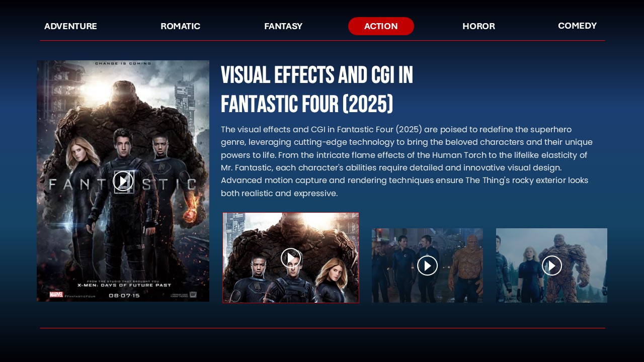The height and width of the screenshot is (362, 644).
Task: Switch to the ROMATIC genre tab
Action: pyautogui.click(x=181, y=26)
